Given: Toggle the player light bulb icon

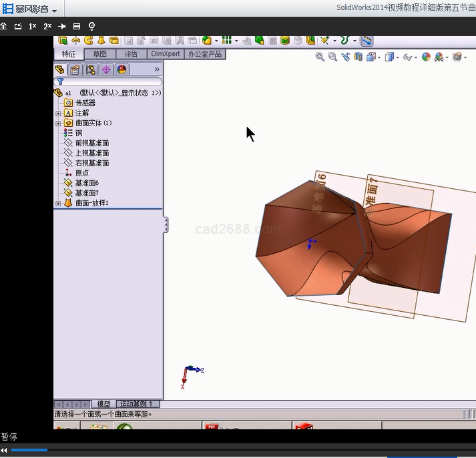Looking at the screenshot, I should pos(91,26).
